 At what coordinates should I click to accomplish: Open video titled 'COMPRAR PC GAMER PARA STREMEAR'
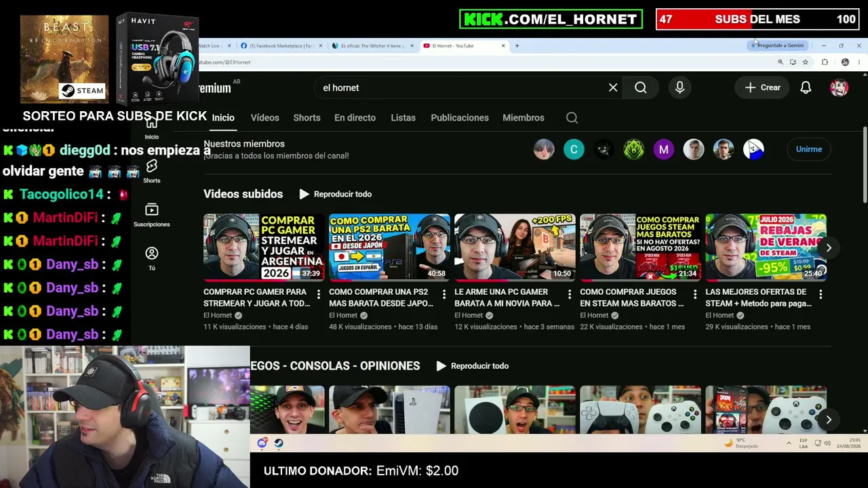click(x=257, y=298)
